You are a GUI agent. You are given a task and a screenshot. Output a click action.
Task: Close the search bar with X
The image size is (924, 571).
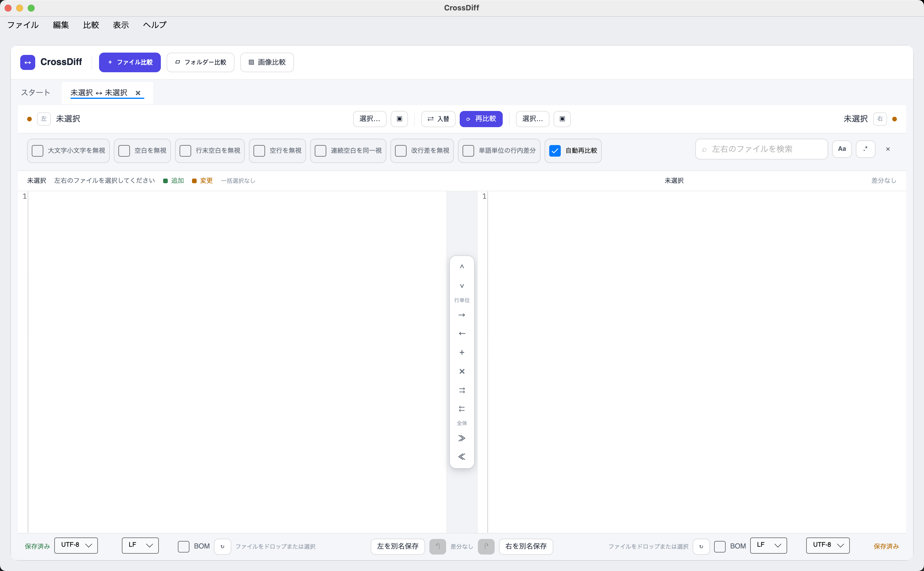coord(888,149)
